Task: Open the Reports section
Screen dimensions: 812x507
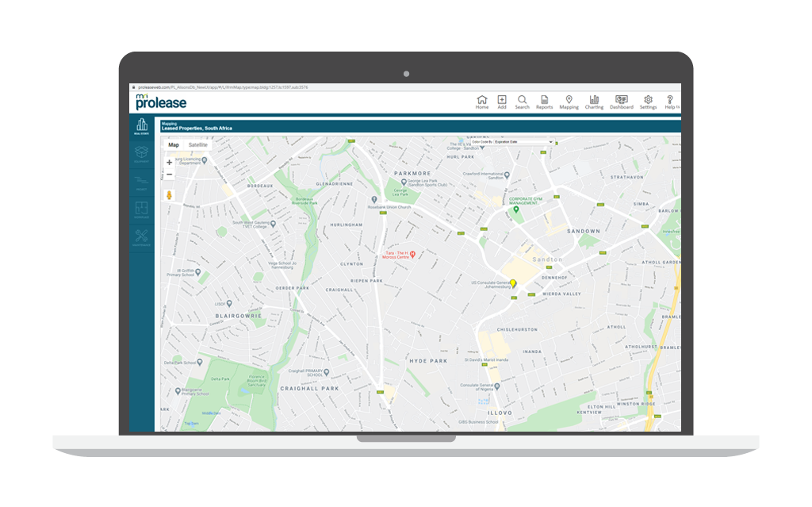Action: [544, 102]
